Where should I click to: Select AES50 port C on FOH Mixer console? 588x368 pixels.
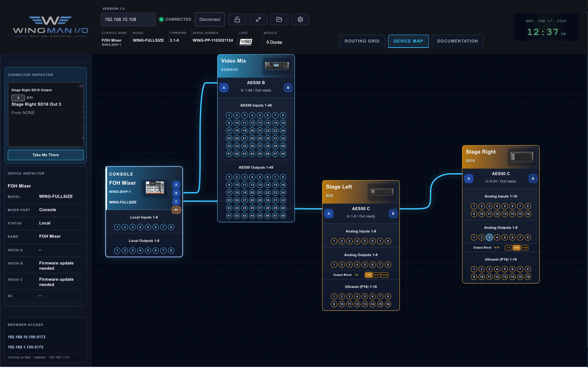(176, 201)
